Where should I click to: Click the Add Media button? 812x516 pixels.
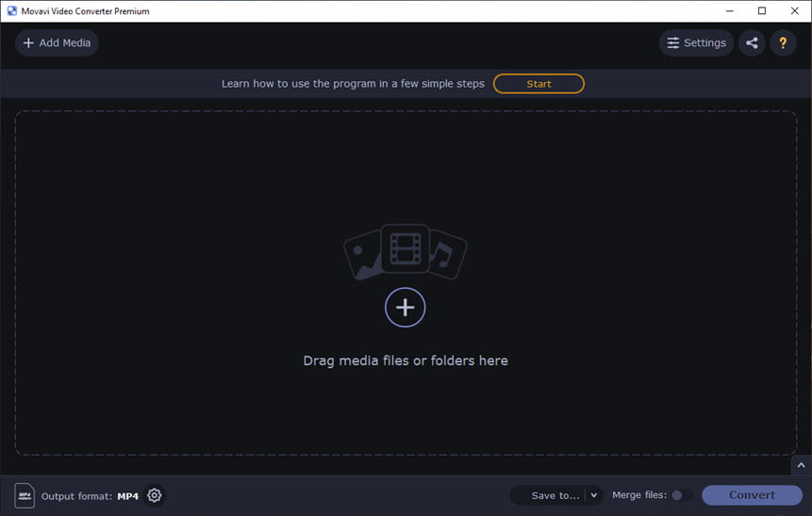coord(57,43)
